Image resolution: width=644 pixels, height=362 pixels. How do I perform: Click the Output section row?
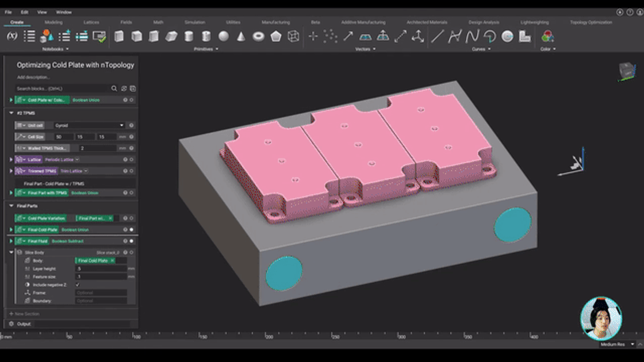click(x=71, y=324)
